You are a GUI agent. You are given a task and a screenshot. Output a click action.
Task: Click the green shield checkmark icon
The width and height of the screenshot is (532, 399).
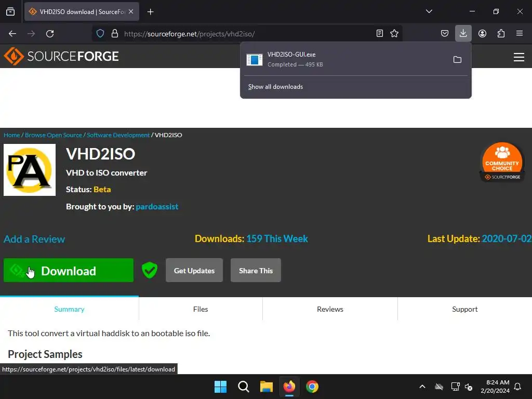pyautogui.click(x=149, y=270)
